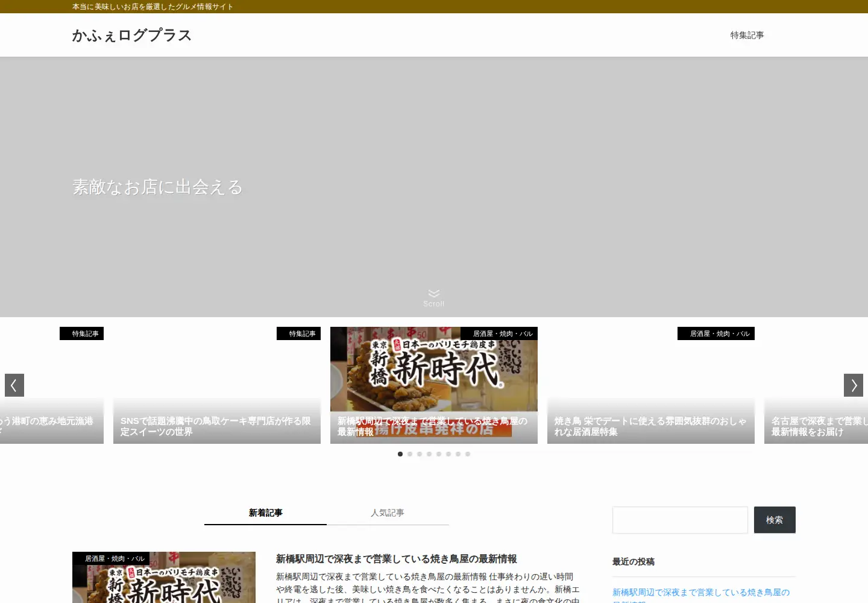Open the SNSで話題沸騰中の鳥取ケーキ carousel card
Viewport: 868px width, 603px height.
tap(217, 385)
